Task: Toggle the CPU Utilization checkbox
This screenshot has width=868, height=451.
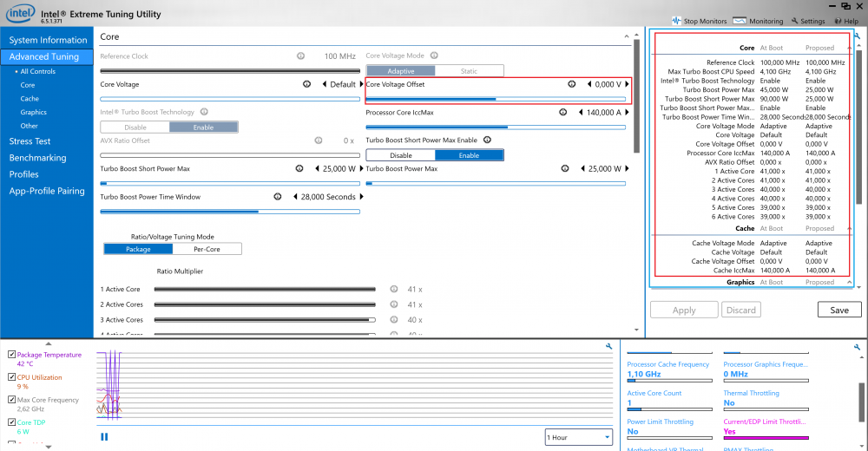Action: click(x=10, y=377)
